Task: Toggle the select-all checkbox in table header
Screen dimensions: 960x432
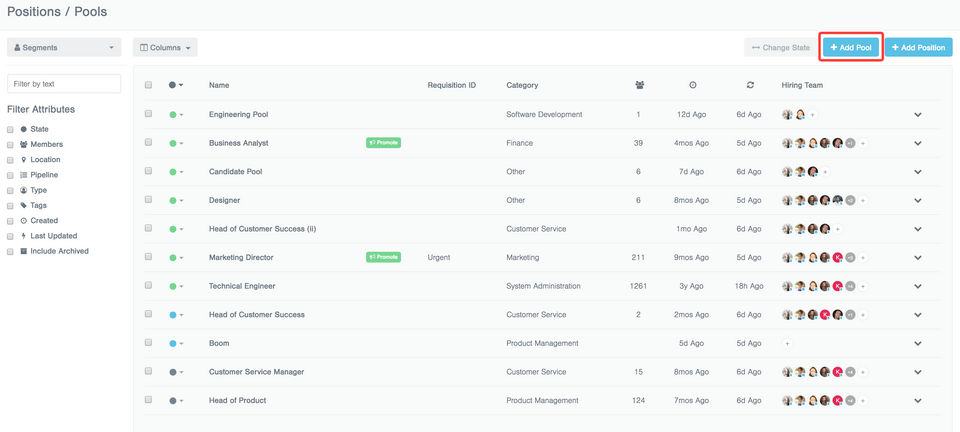Action: [x=148, y=85]
